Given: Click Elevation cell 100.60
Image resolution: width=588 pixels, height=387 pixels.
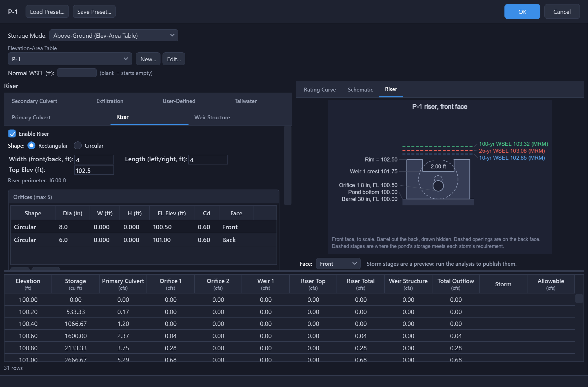Looking at the screenshot, I should [x=28, y=336].
